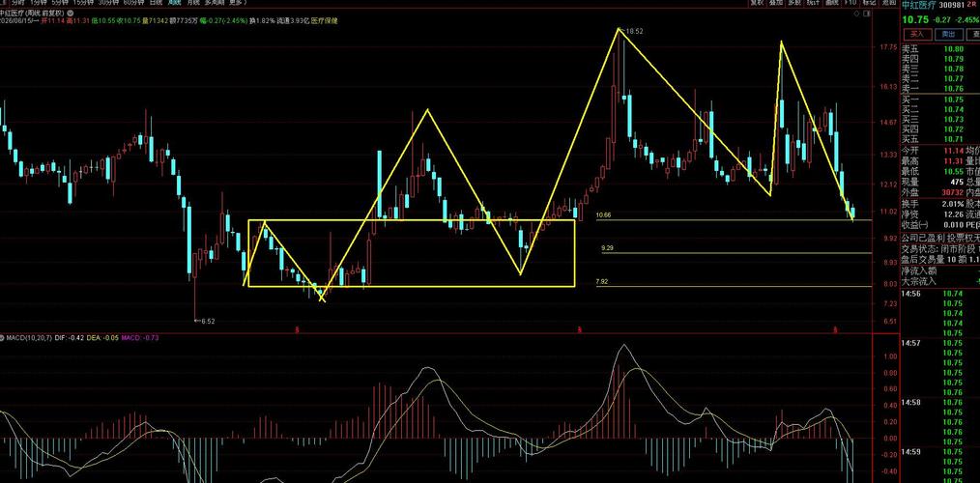Click the 净资 value 12.26

[954, 214]
